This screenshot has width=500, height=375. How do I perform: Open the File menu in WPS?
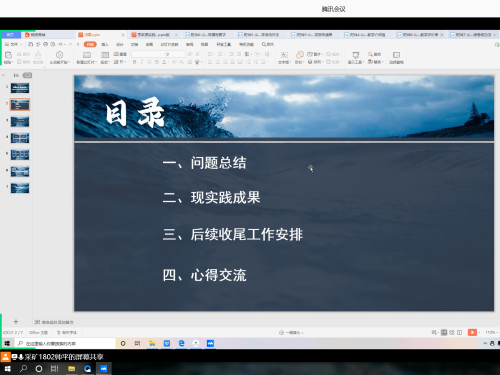pyautogui.click(x=13, y=44)
